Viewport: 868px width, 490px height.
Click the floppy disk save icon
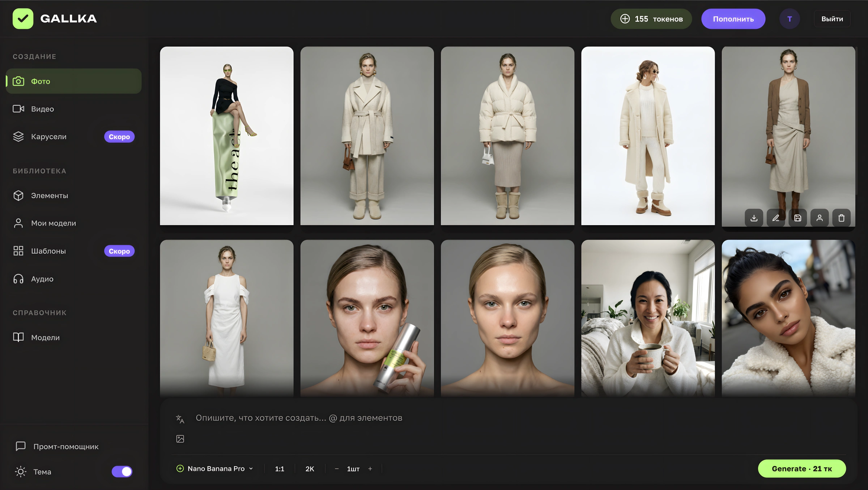pos(797,218)
